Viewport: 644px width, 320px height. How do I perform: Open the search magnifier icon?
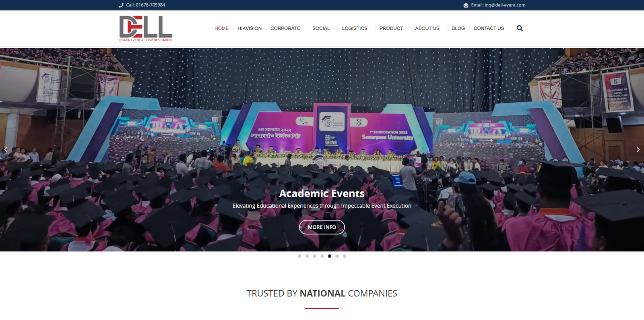tap(520, 28)
